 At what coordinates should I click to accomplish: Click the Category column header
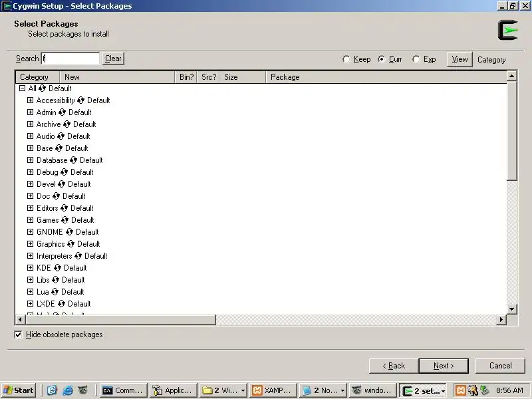(x=37, y=77)
